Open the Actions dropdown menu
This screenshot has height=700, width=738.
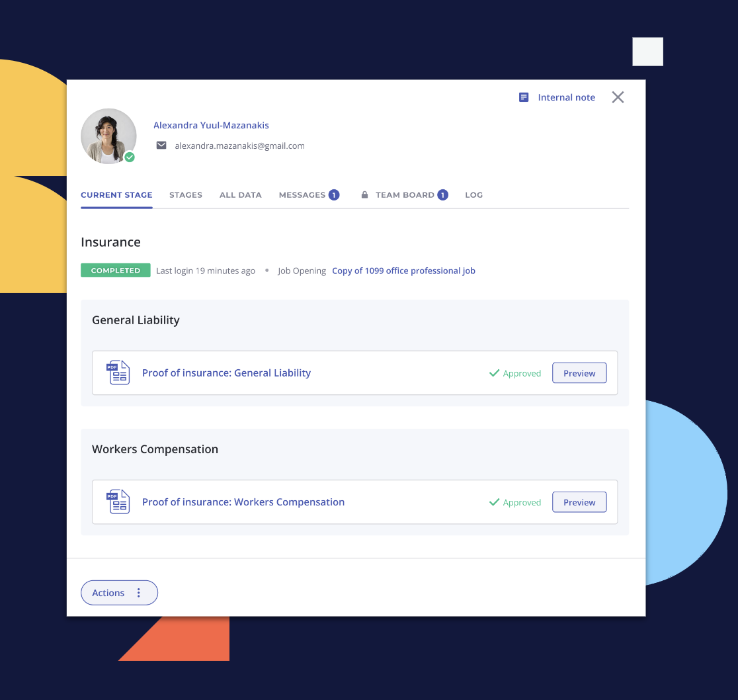119,593
